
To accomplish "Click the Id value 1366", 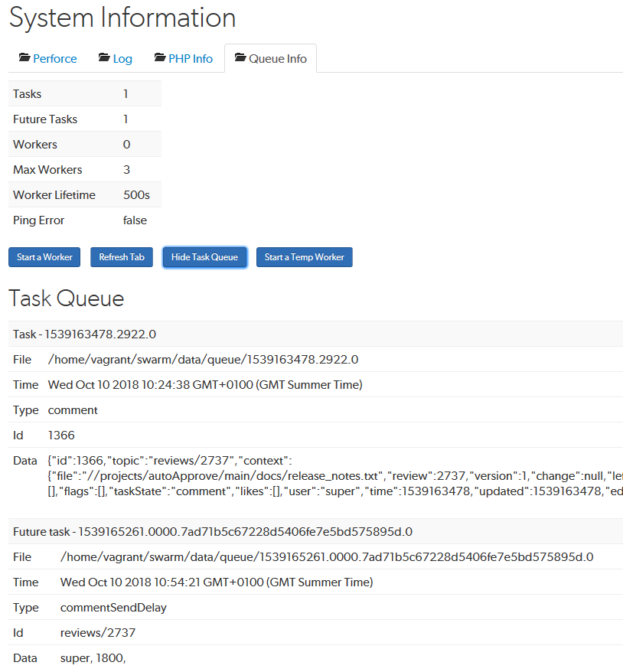I will coord(61,435).
